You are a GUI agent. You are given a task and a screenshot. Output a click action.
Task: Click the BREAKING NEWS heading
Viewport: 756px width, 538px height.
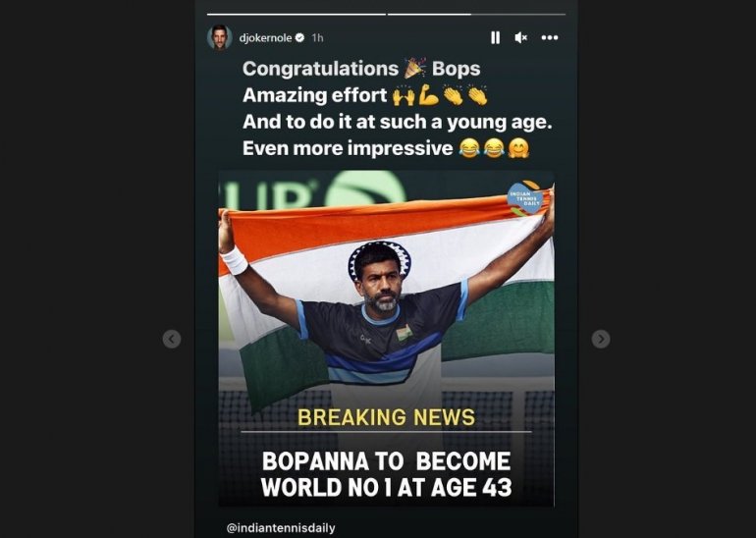click(x=386, y=417)
